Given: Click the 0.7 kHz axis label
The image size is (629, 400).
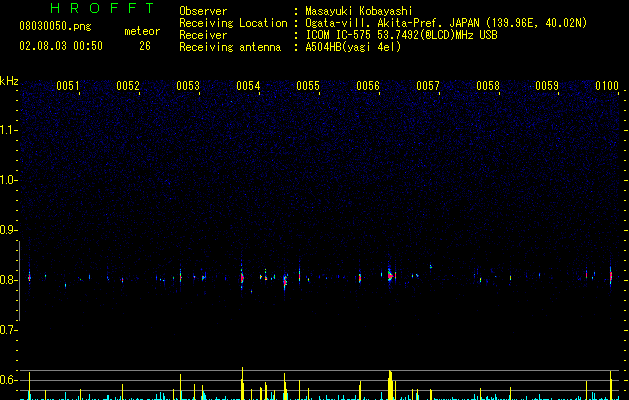Looking at the screenshot, I should pos(8,330).
